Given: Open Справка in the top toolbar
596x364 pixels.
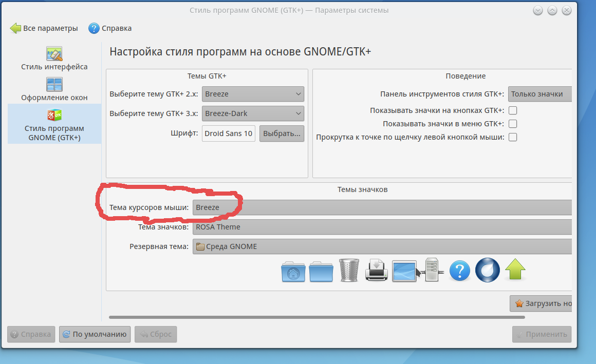Looking at the screenshot, I should (x=110, y=28).
